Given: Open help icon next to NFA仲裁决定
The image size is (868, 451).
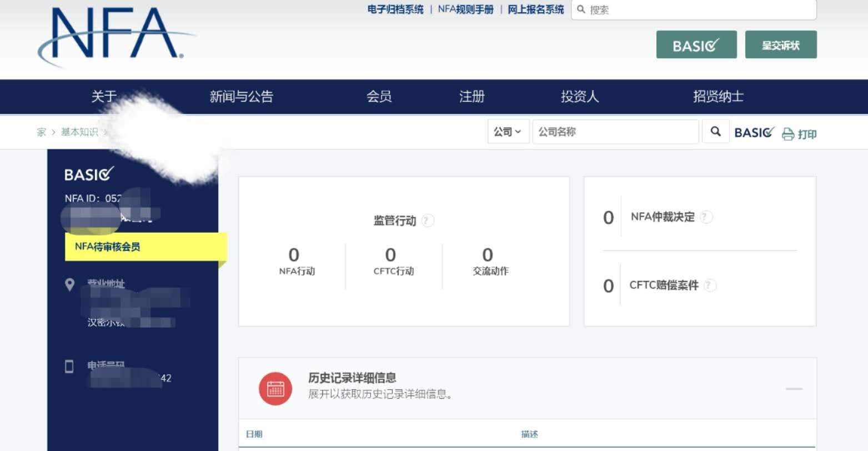Looking at the screenshot, I should coord(705,217).
